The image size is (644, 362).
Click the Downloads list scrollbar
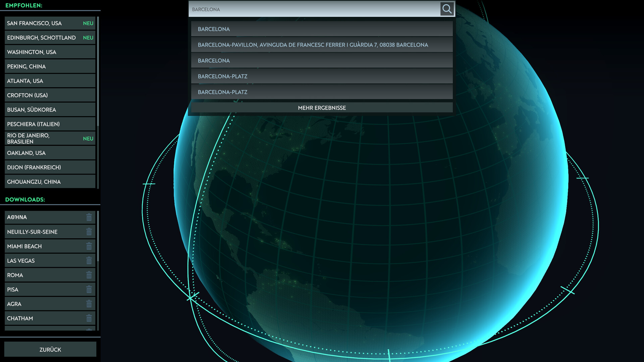point(98,236)
